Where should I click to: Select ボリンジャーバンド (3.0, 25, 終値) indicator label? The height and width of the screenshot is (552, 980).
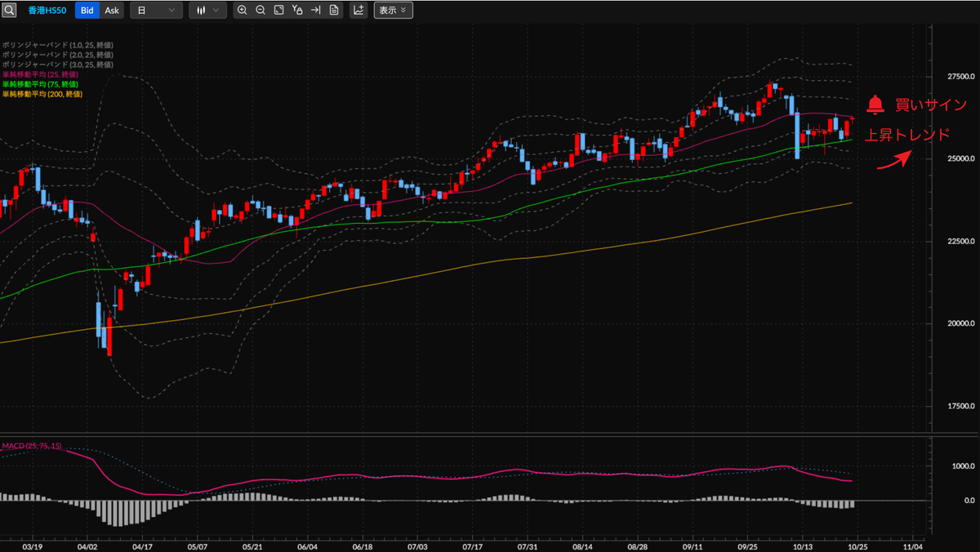tap(58, 65)
